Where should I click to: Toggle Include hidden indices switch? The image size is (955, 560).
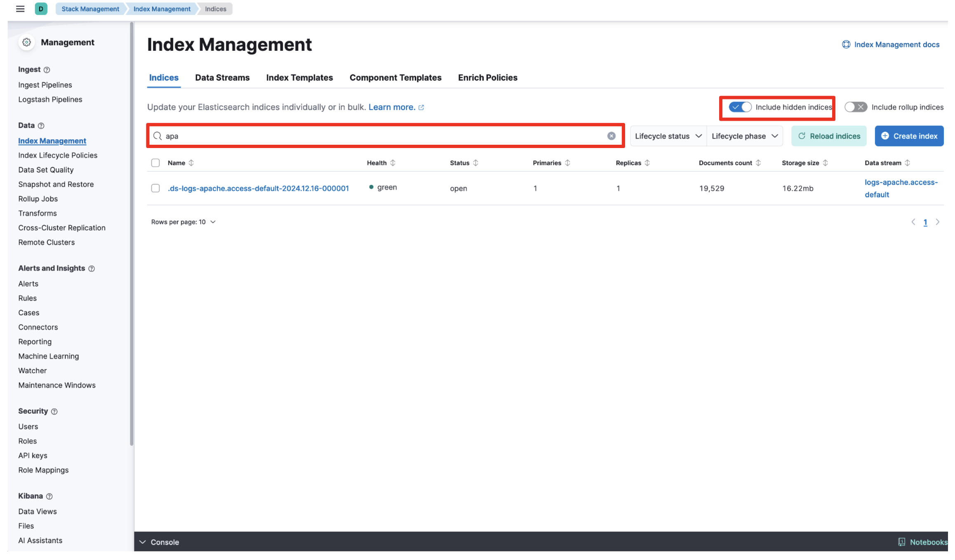click(x=740, y=107)
